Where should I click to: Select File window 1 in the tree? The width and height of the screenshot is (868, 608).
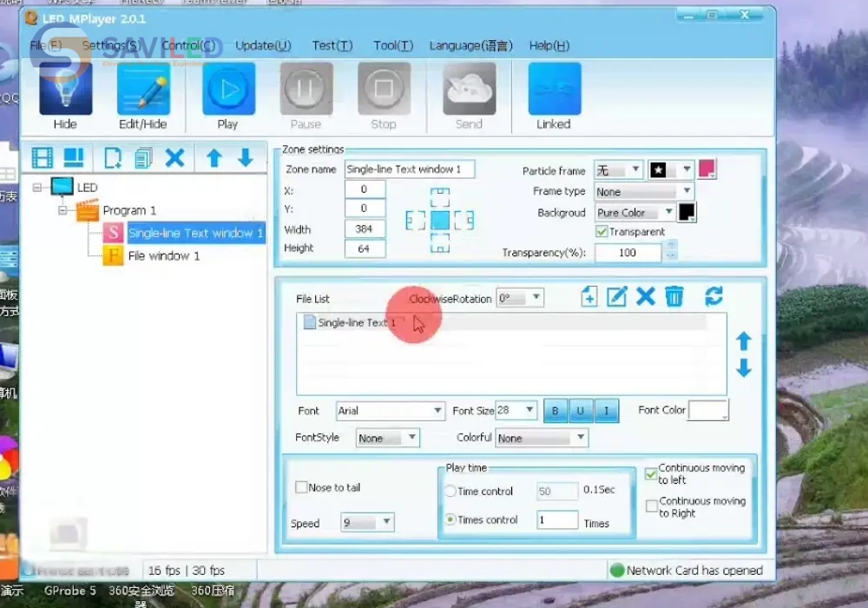pyautogui.click(x=163, y=255)
